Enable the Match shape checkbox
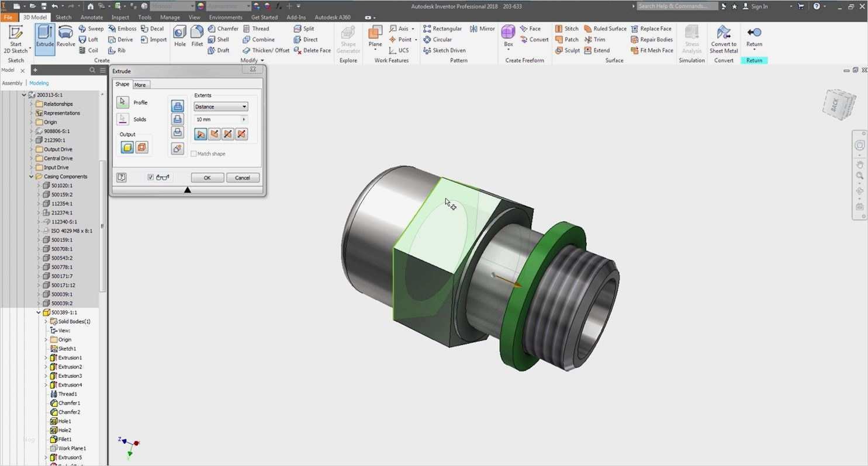Viewport: 868px width, 466px height. click(193, 154)
